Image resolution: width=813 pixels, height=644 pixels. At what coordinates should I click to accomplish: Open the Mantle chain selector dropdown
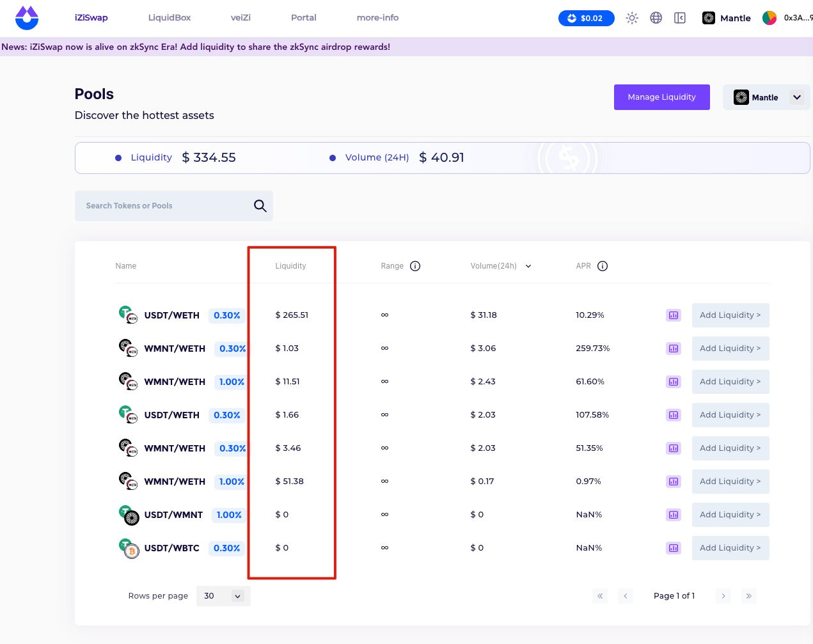766,97
